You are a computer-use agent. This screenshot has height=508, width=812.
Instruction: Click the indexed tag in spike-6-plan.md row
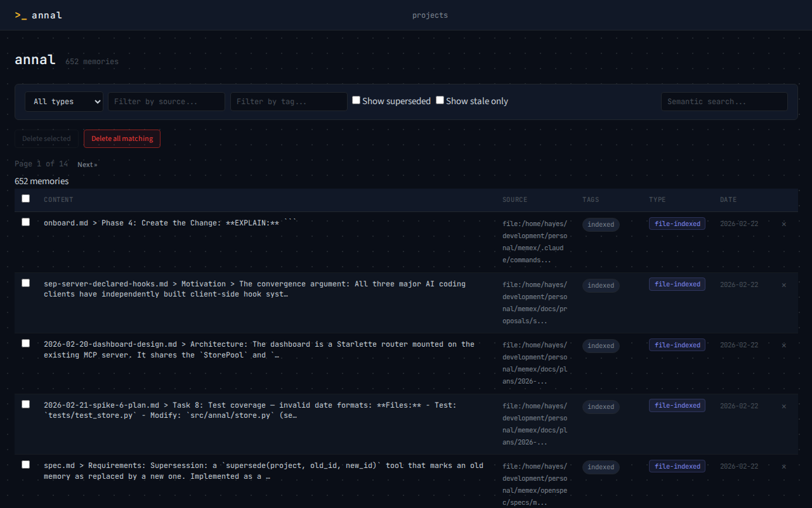point(601,406)
